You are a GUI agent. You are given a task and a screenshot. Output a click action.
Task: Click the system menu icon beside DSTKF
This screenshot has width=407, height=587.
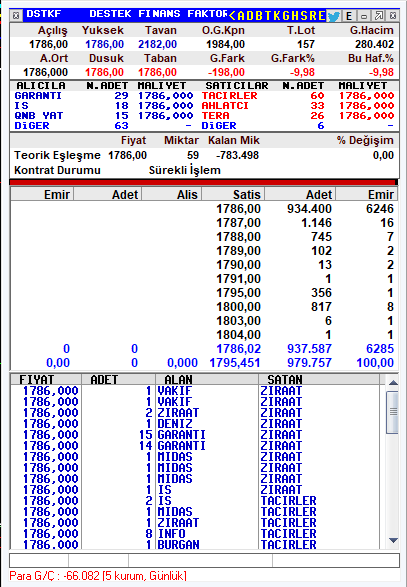pyautogui.click(x=16, y=15)
